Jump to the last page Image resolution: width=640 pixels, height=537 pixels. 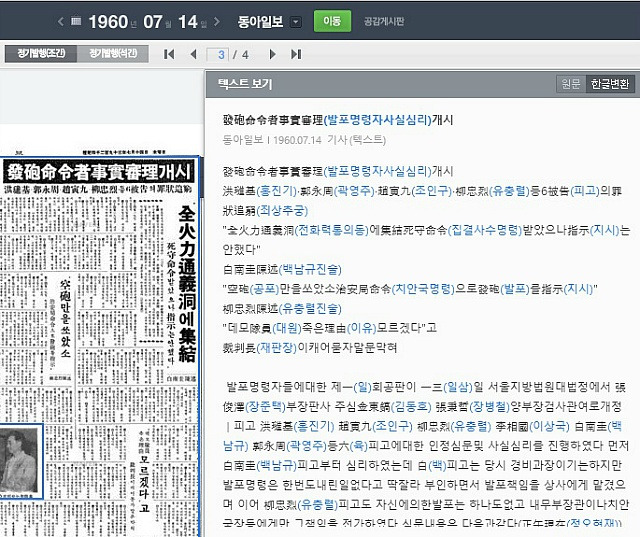[296, 54]
